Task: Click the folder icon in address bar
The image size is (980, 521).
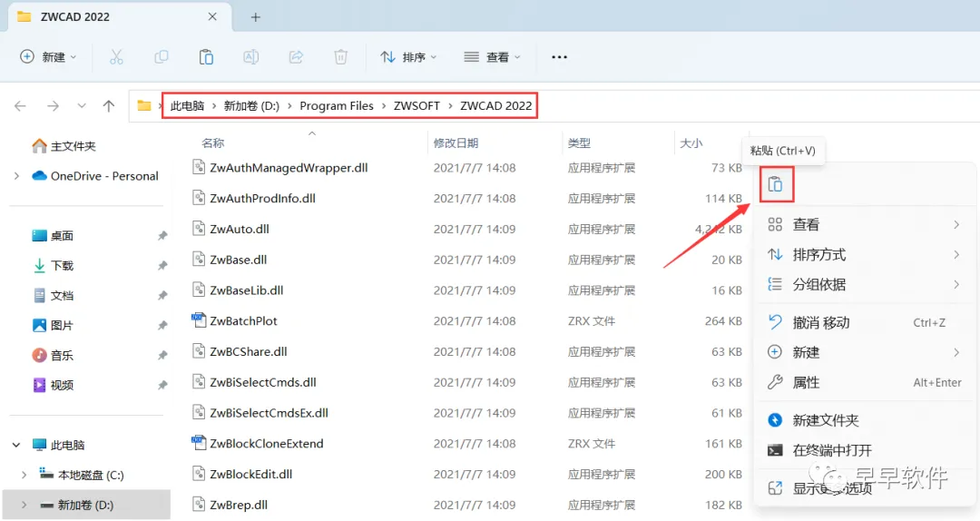Action: coord(144,105)
